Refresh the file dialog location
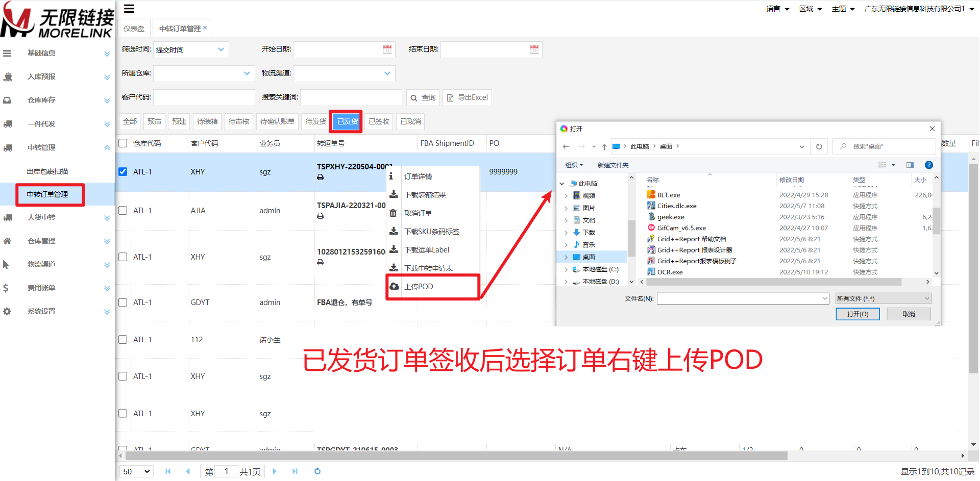Image resolution: width=980 pixels, height=481 pixels. click(819, 146)
